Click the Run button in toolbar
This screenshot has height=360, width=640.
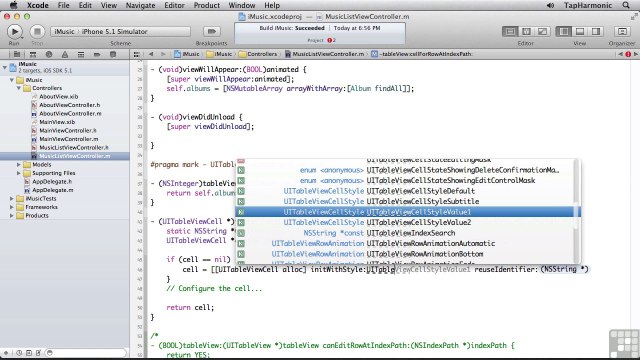click(14, 31)
